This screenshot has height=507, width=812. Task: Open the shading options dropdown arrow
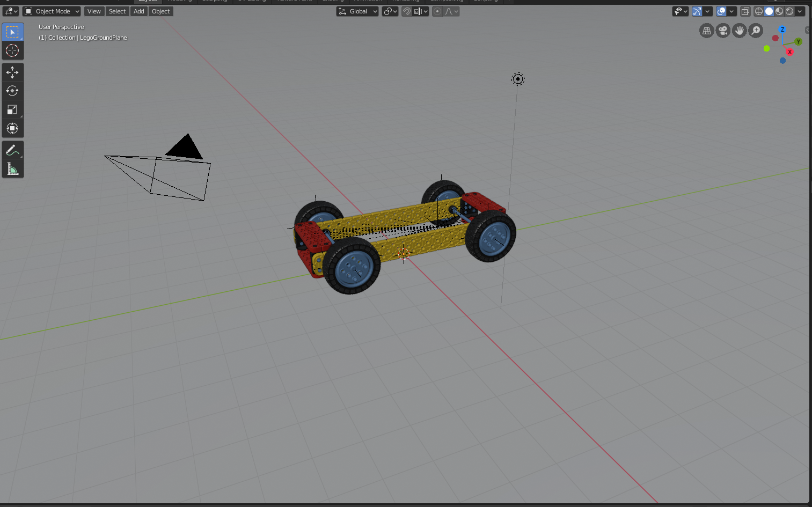coord(800,11)
